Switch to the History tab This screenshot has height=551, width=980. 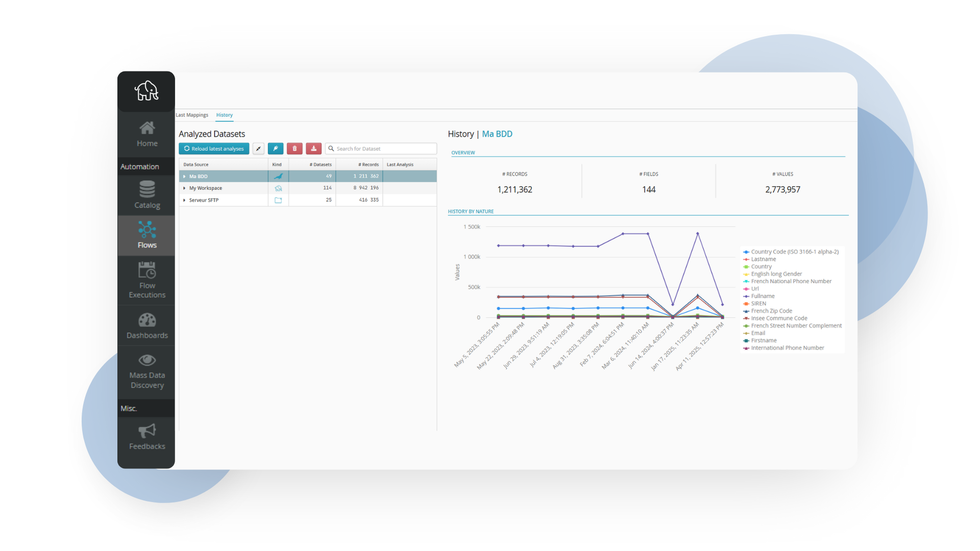click(x=225, y=115)
